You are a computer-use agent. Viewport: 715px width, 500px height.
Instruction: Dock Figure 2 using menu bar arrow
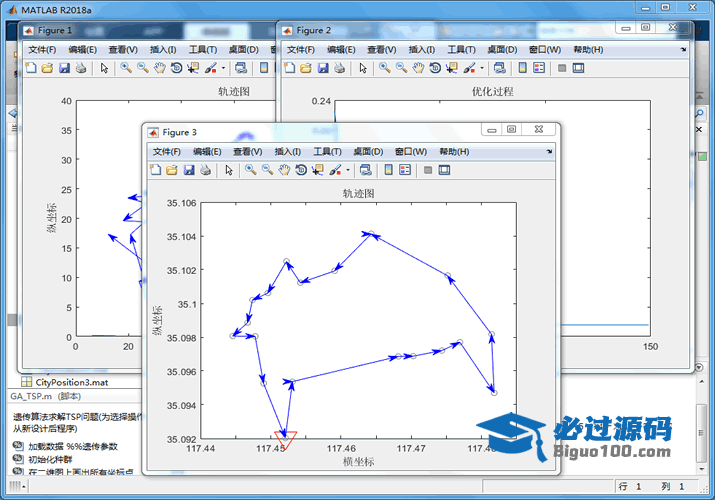[683, 49]
